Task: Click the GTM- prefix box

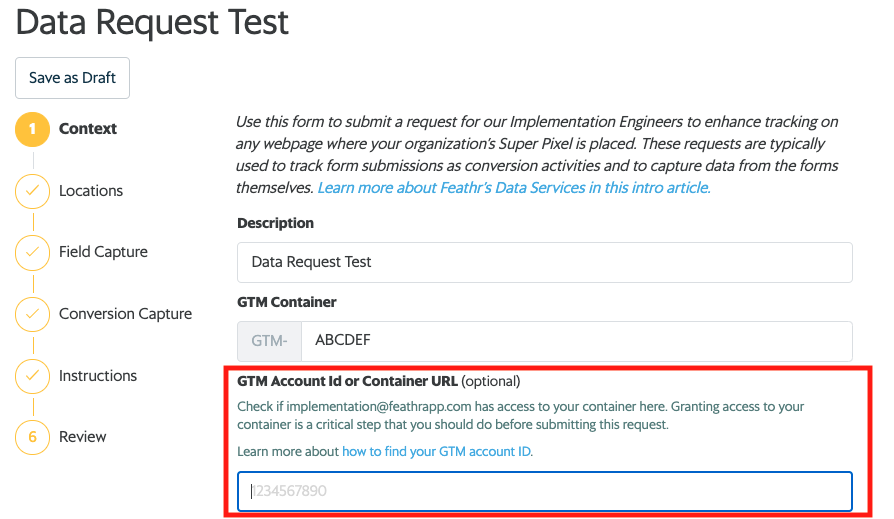Action: (x=269, y=340)
